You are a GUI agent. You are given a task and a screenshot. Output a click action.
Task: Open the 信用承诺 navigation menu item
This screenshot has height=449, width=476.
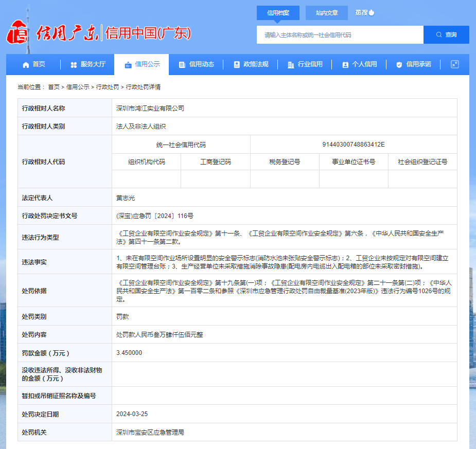[x=413, y=64]
